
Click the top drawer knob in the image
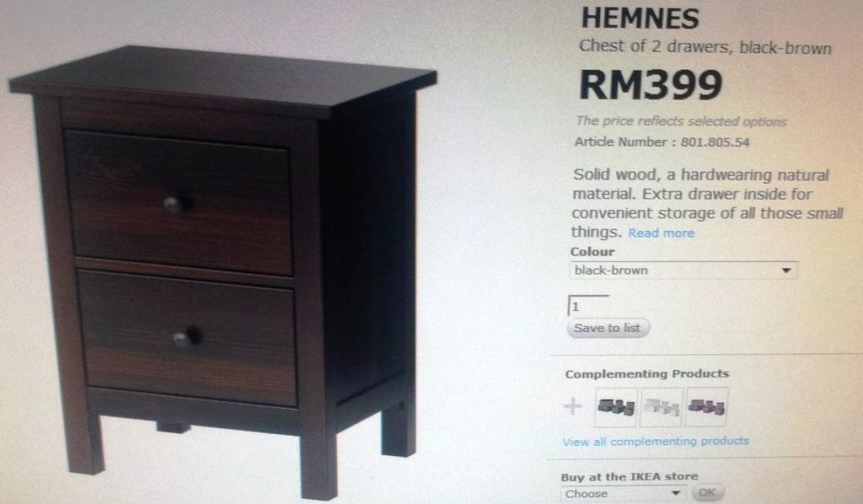point(177,205)
